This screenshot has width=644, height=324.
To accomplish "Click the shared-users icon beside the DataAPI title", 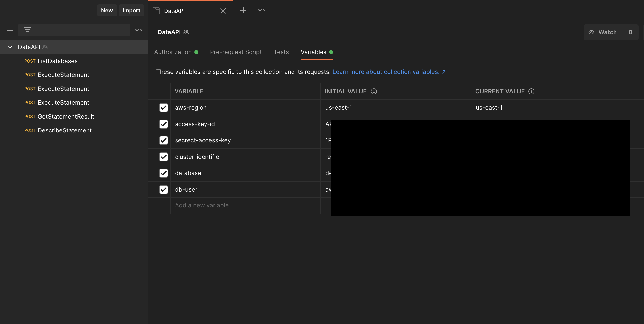I will coord(186,32).
